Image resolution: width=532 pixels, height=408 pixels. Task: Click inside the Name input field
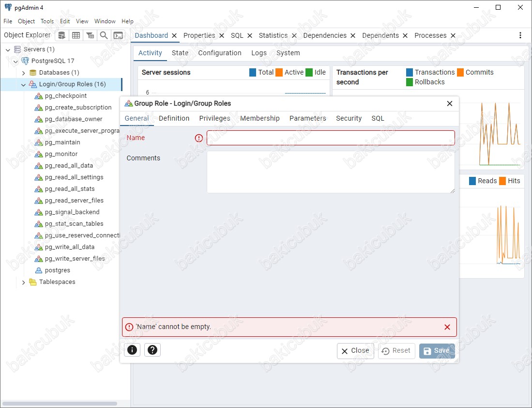tap(331, 138)
